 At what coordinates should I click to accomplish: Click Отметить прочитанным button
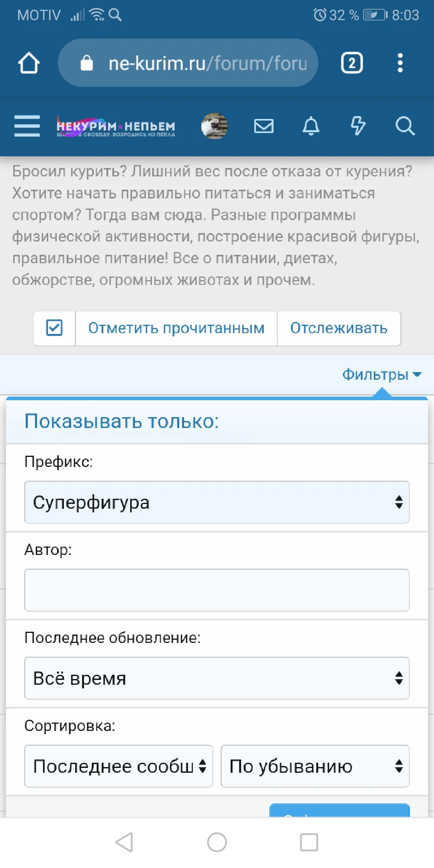pos(176,328)
